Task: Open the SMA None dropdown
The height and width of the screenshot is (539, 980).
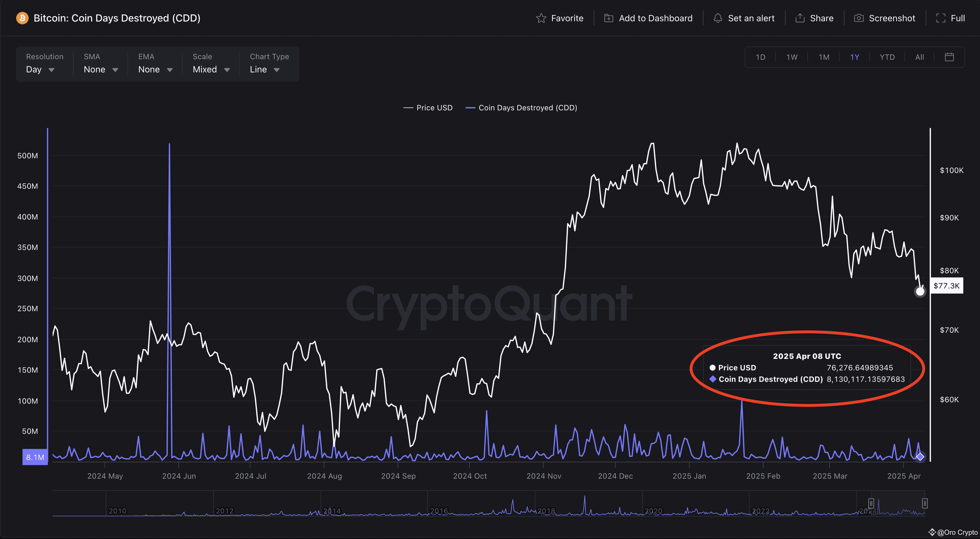Action: point(101,69)
